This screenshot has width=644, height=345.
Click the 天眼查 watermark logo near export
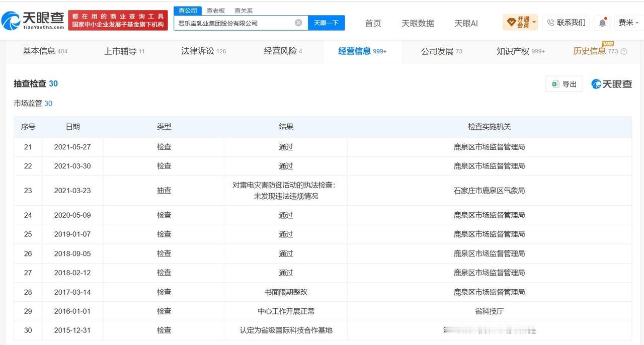(611, 84)
